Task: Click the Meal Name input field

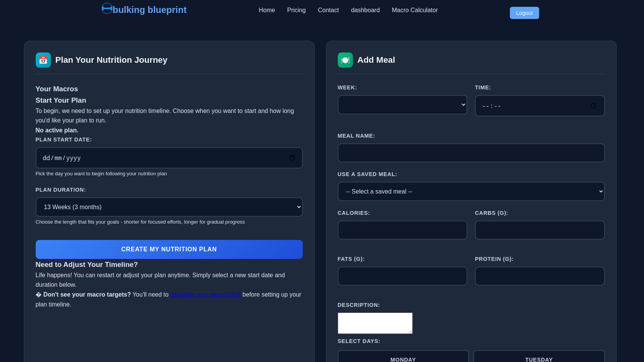Action: pos(471,153)
